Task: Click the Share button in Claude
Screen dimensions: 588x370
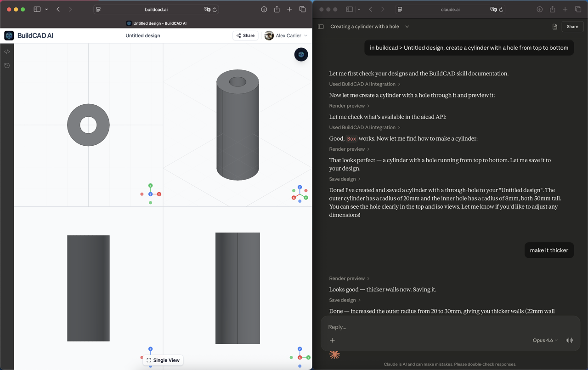Action: tap(572, 26)
